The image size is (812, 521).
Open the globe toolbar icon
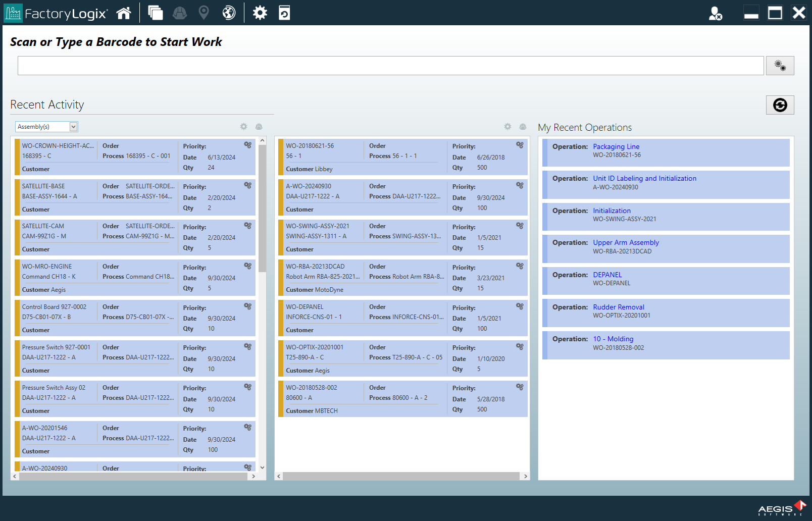(x=228, y=13)
